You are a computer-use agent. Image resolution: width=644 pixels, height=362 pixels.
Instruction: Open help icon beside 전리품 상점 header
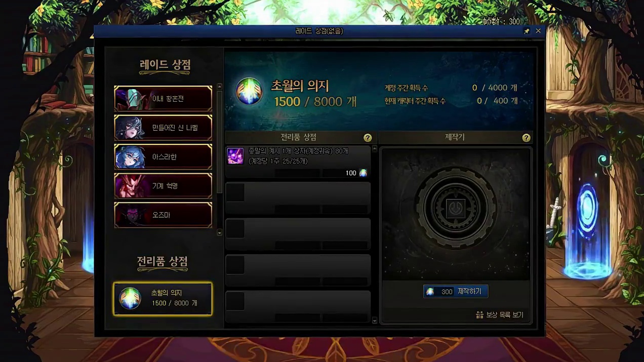[368, 138]
